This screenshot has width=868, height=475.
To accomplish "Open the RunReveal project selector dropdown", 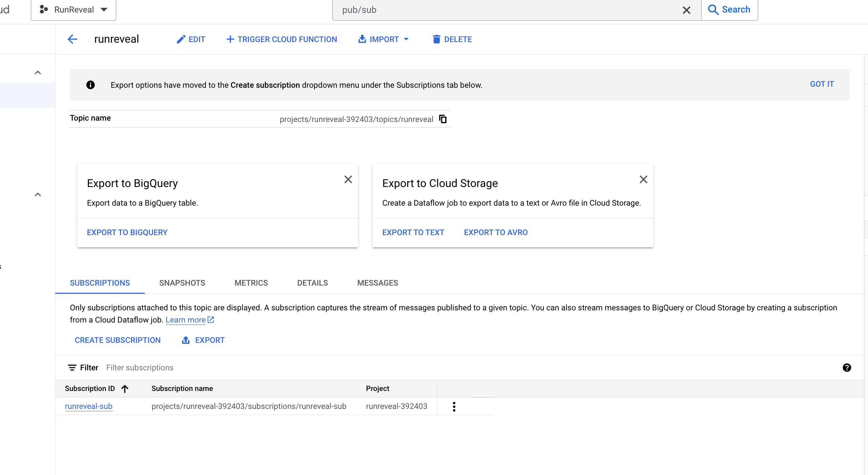I will point(74,10).
